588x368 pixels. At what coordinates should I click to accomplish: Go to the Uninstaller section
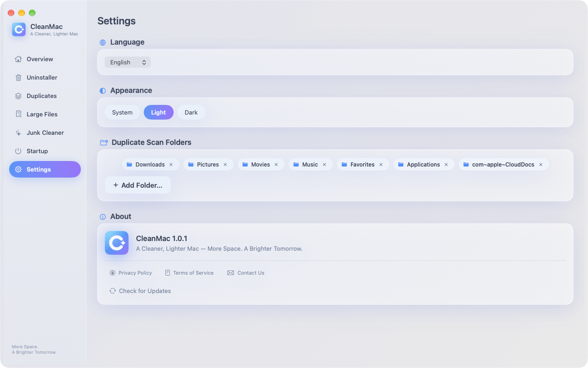[x=45, y=77]
